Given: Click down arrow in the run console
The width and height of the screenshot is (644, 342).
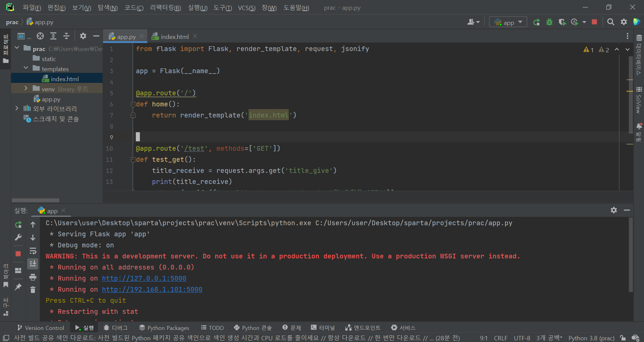Looking at the screenshot, I should click(x=33, y=237).
